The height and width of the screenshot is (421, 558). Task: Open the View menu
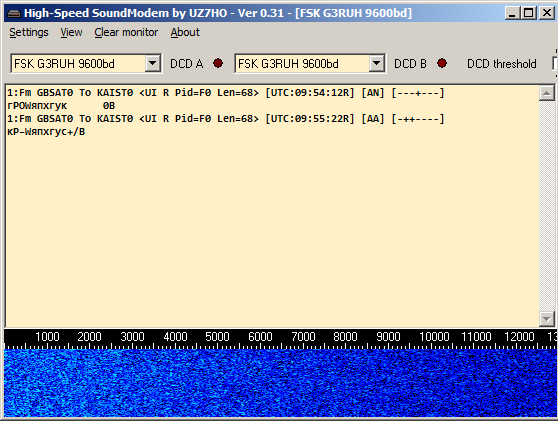tap(71, 32)
